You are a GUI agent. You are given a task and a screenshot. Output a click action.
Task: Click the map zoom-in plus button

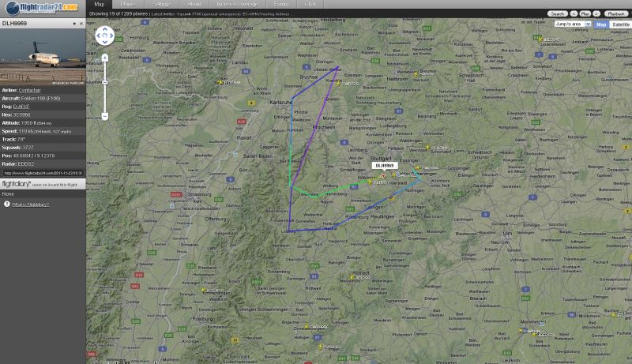(x=105, y=58)
